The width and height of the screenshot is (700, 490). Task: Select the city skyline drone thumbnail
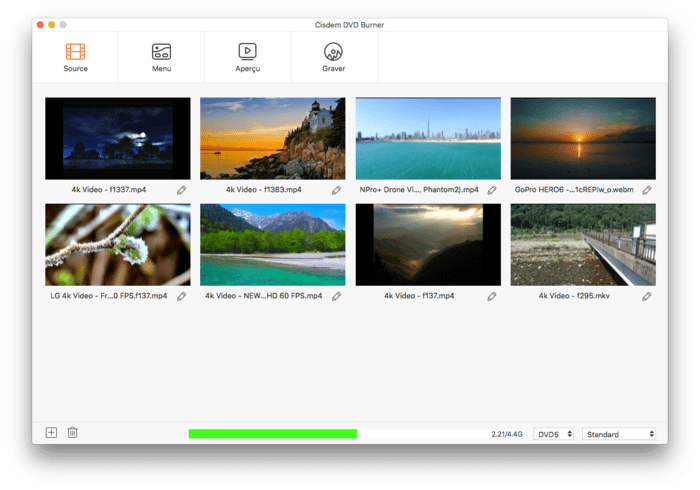[x=428, y=138]
